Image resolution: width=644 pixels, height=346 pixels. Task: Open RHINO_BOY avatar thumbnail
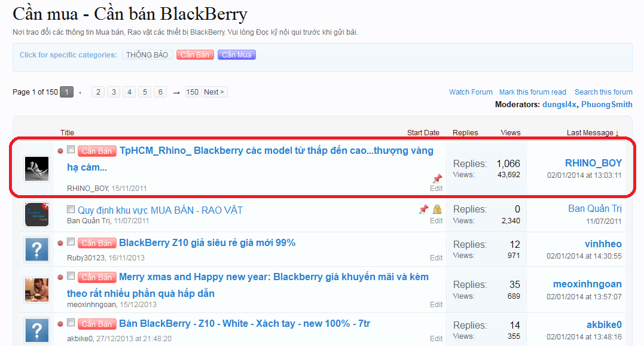click(36, 169)
